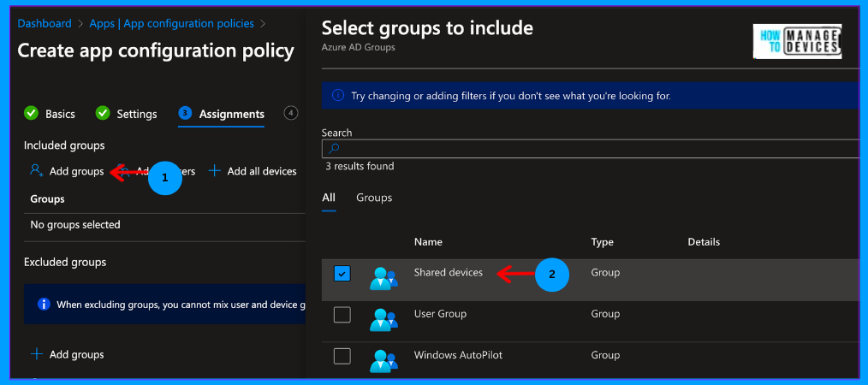Image resolution: width=868 pixels, height=385 pixels.
Task: Click the Shared devices group icon
Action: tap(383, 278)
